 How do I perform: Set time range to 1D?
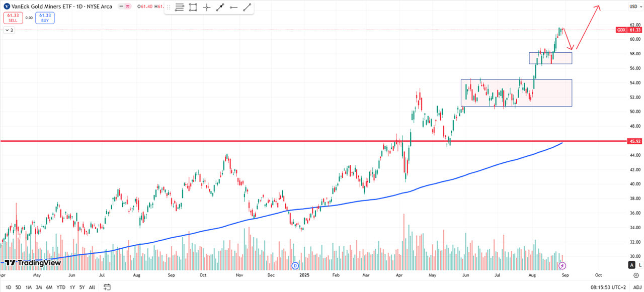click(x=9, y=287)
